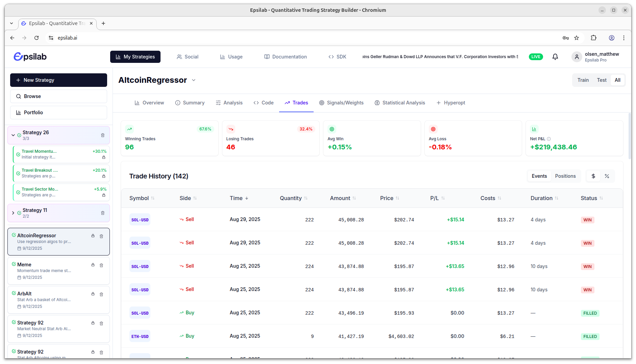Click the Epsilab logo
Image resolution: width=636 pixels, height=364 pixels.
coord(30,57)
